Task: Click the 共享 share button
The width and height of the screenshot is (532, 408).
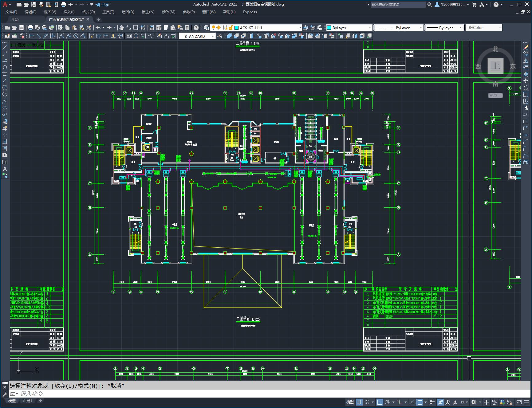Action: 102,5
